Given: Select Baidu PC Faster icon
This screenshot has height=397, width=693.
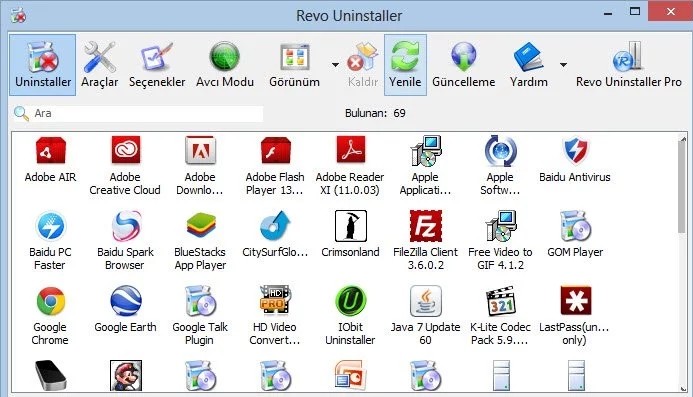Looking at the screenshot, I should pyautogui.click(x=50, y=226).
